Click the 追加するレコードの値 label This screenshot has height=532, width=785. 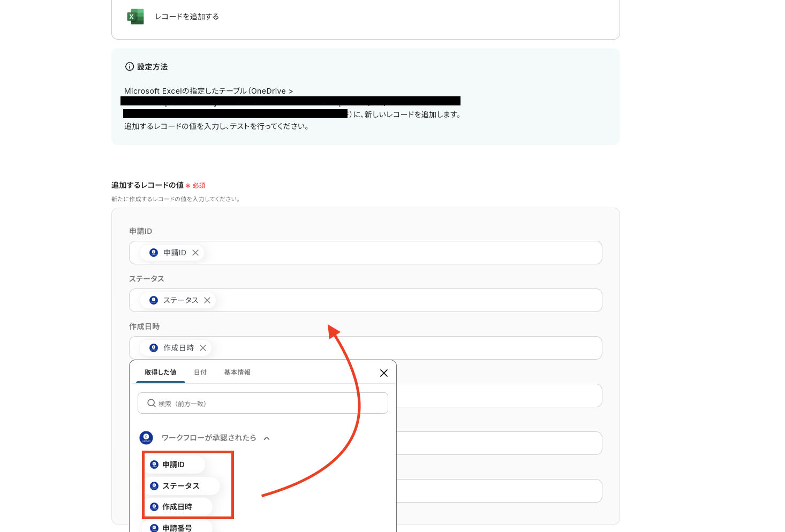coord(147,185)
